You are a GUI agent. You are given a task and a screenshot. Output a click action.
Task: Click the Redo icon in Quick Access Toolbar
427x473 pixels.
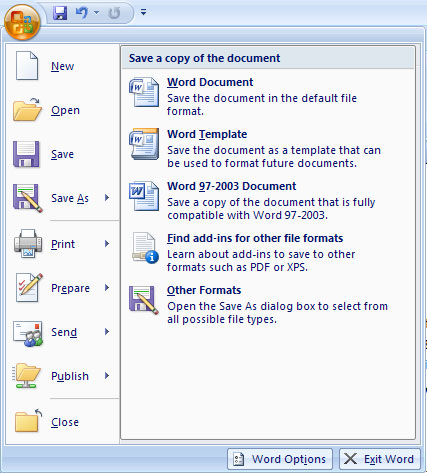(x=114, y=13)
